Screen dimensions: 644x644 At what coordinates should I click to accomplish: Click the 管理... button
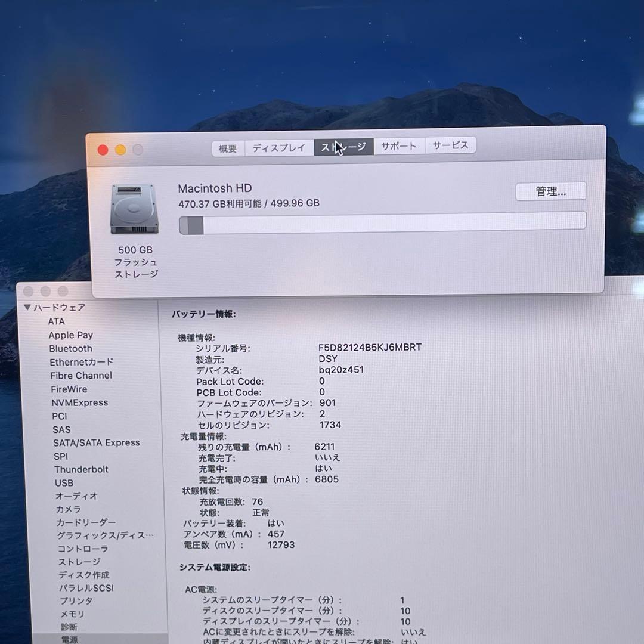pos(550,191)
